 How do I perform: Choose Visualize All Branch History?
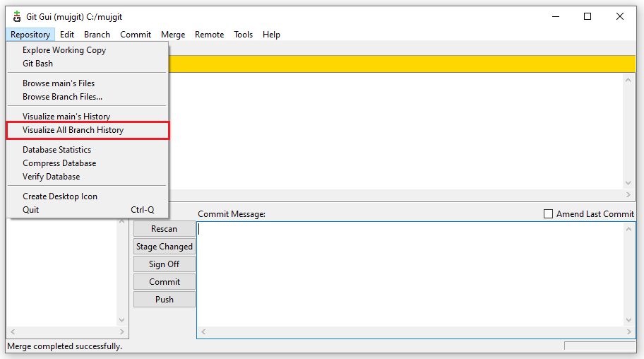point(87,130)
